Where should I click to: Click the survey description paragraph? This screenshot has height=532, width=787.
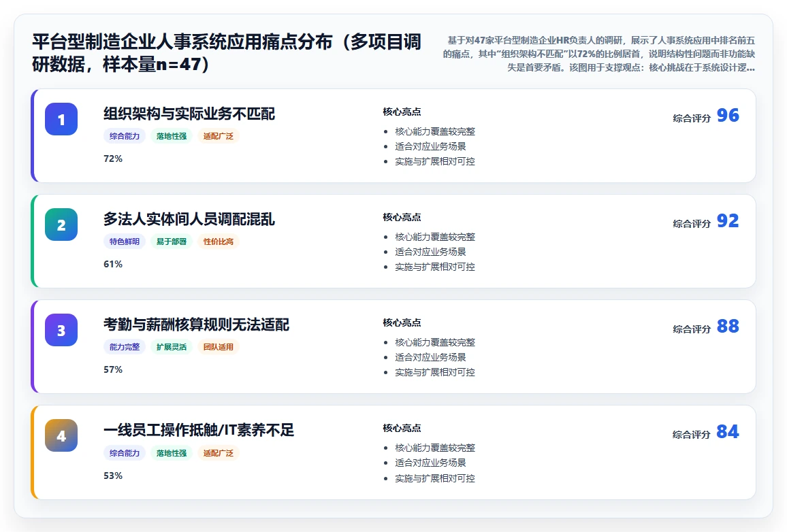pyautogui.click(x=598, y=54)
